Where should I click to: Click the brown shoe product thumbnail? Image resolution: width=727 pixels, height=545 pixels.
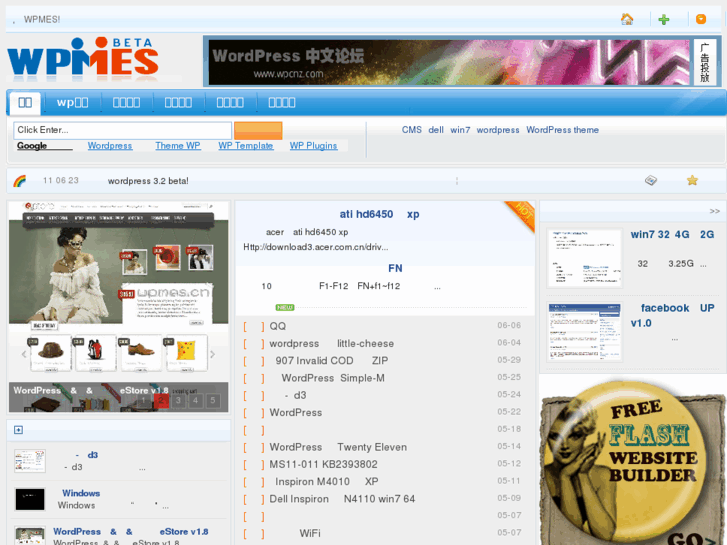click(x=141, y=353)
